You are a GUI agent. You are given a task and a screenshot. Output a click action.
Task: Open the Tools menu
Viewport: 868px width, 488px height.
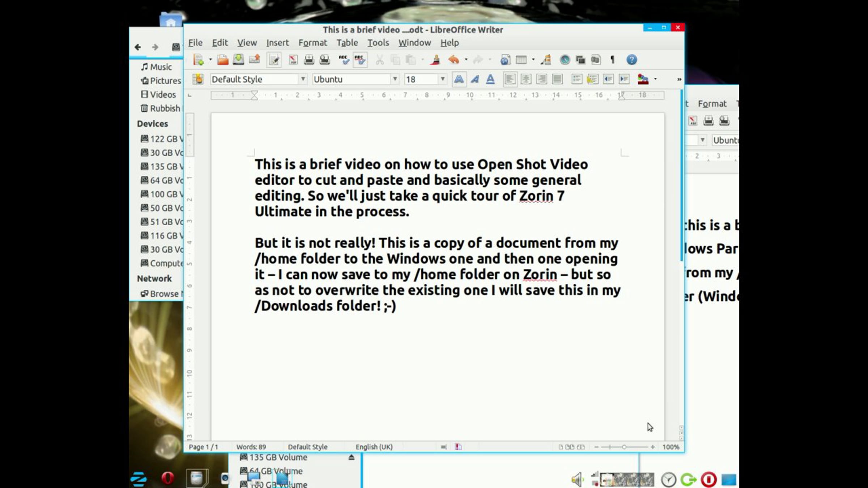378,43
